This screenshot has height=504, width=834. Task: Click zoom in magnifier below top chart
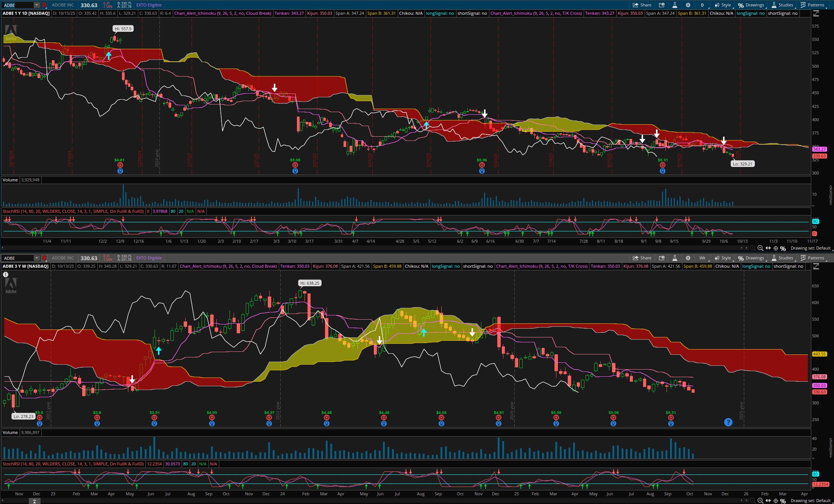click(760, 248)
